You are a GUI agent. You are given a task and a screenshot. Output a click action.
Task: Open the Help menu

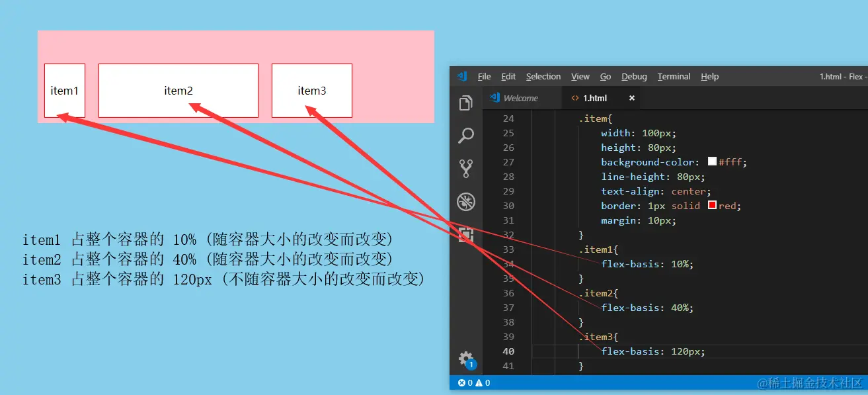[710, 76]
